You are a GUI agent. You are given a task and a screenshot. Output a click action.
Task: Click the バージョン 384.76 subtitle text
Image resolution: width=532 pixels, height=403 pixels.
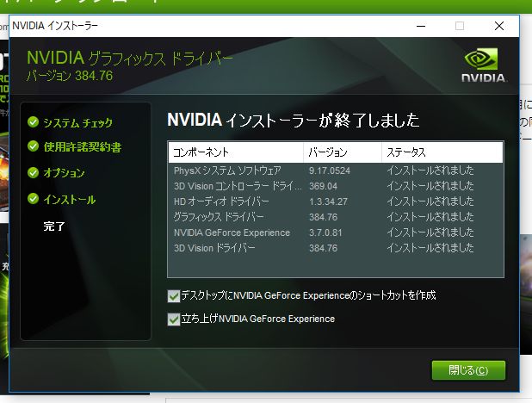(70, 76)
